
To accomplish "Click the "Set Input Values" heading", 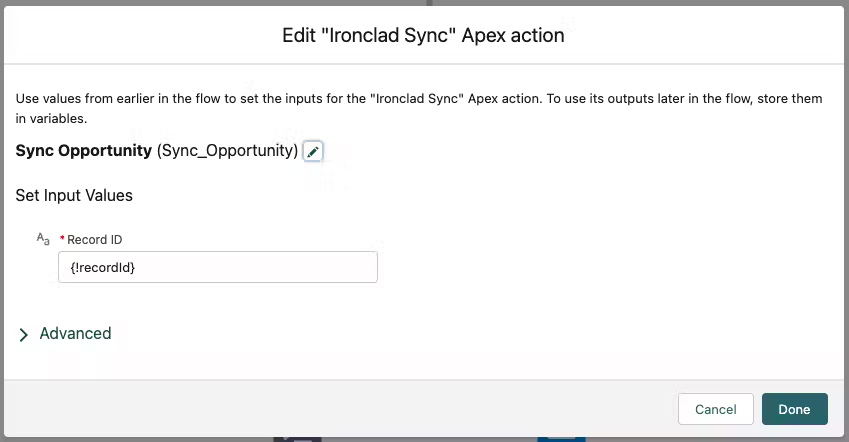I will (74, 195).
